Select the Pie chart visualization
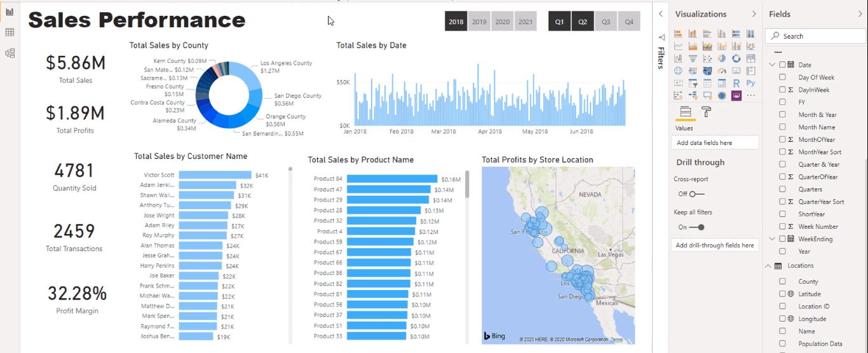The height and width of the screenshot is (353, 868). 722,58
